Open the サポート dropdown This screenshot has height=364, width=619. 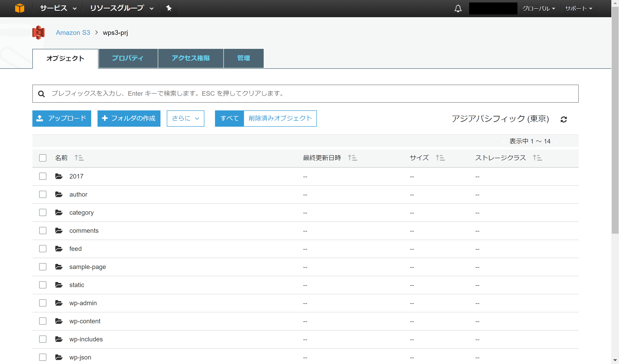[579, 9]
